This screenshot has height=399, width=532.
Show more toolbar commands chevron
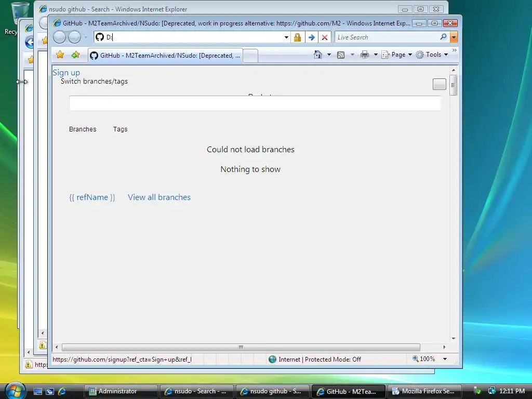tap(454, 50)
